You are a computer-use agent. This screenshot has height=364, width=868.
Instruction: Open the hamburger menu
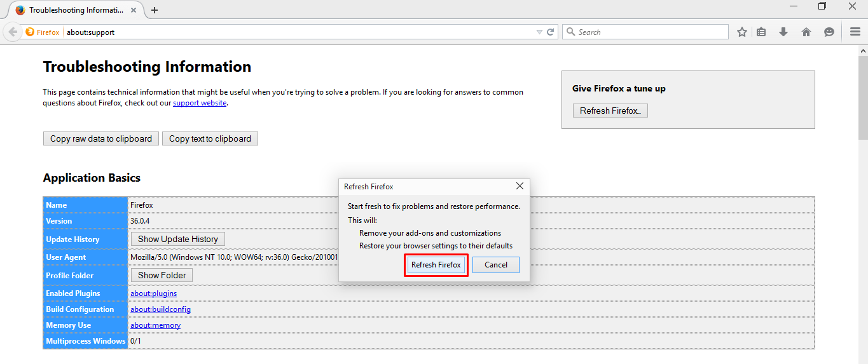(x=855, y=32)
